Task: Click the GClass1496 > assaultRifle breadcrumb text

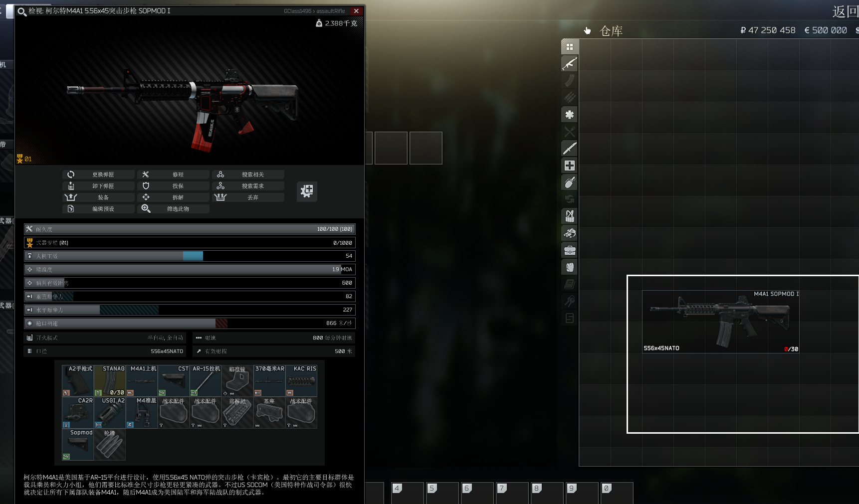Action: [314, 11]
